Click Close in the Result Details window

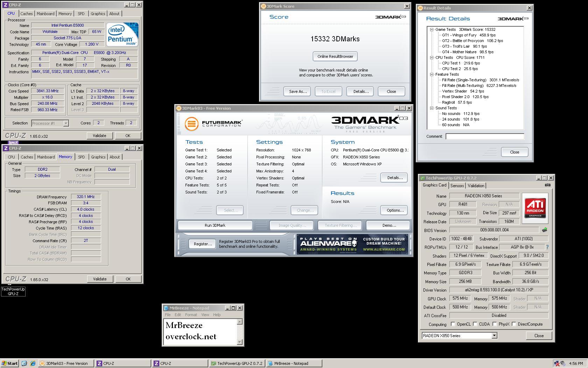click(514, 152)
